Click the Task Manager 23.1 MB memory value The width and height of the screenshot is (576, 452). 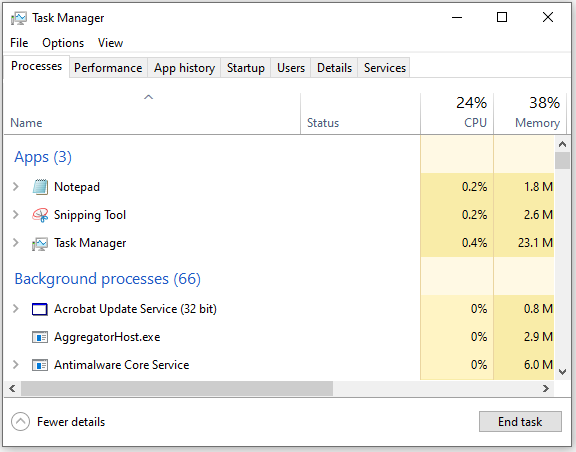tap(535, 243)
